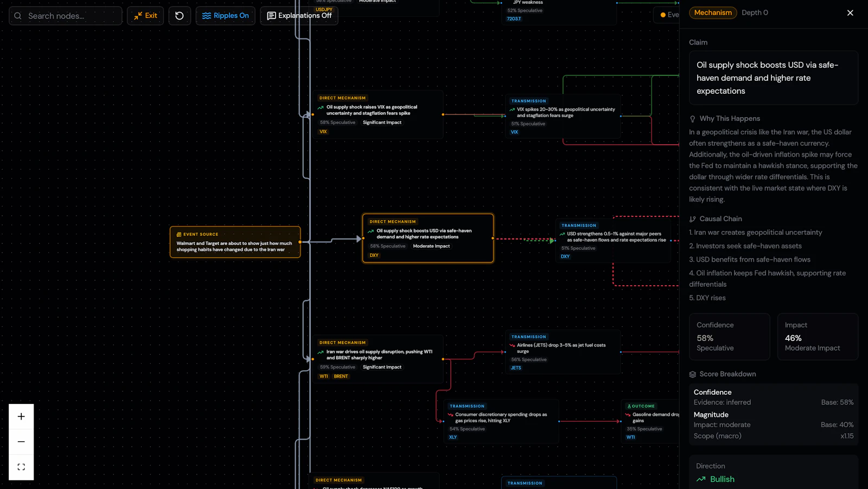Viewport: 868px width, 489px height.
Task: Click the reset view circular arrow icon
Action: (180, 16)
